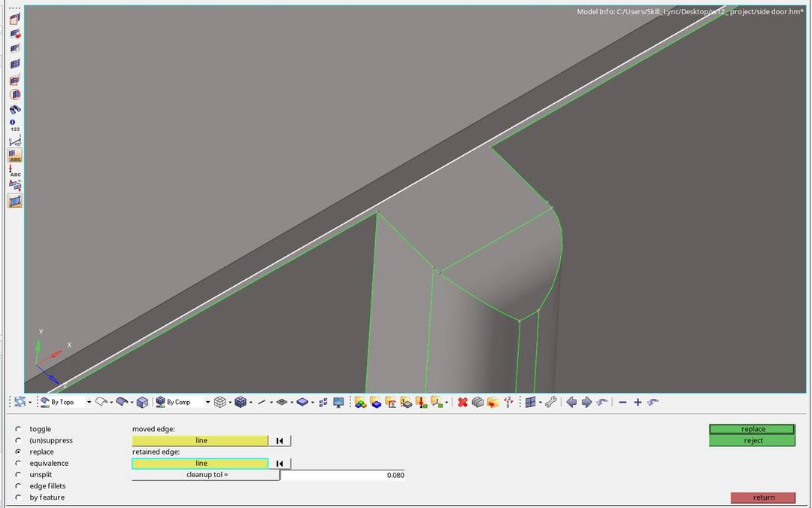This screenshot has height=508, width=812.
Task: Click the Model Info status text
Action: tap(692, 12)
